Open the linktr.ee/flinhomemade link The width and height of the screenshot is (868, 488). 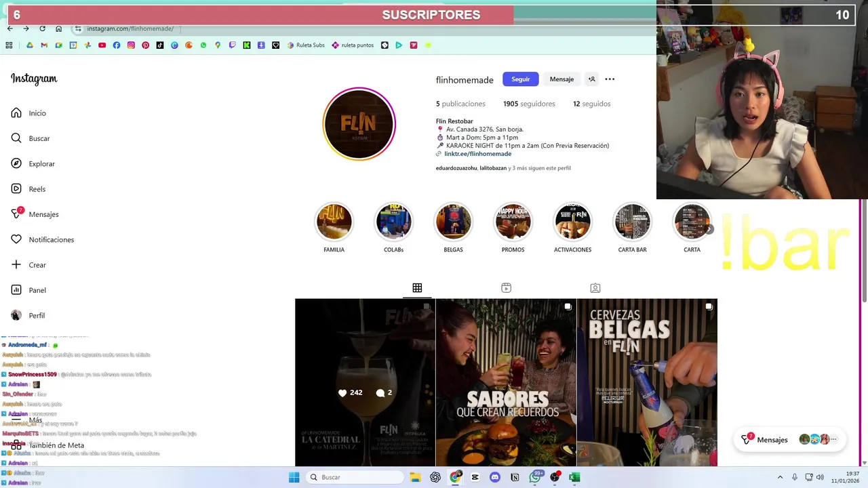477,154
